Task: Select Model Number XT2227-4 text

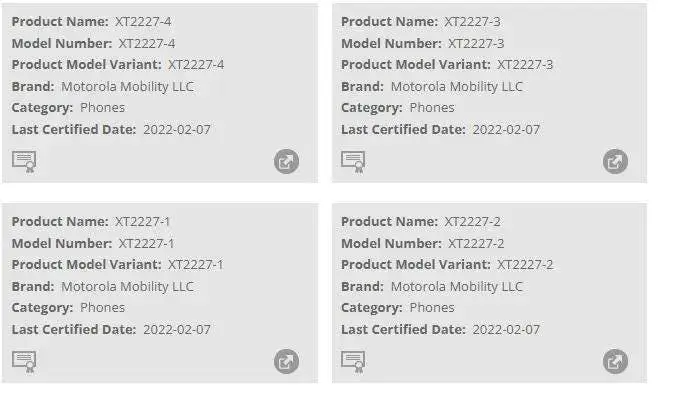Action: click(147, 44)
